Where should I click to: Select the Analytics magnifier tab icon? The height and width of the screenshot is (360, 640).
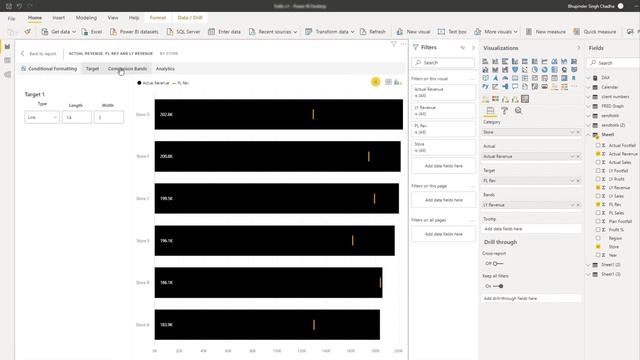pyautogui.click(x=518, y=111)
